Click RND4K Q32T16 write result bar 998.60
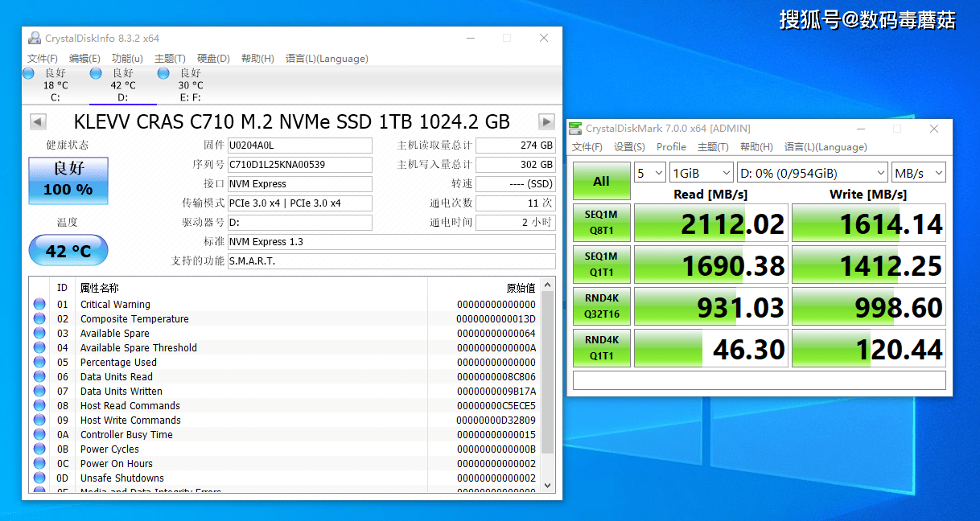This screenshot has height=521, width=980. 869,306
